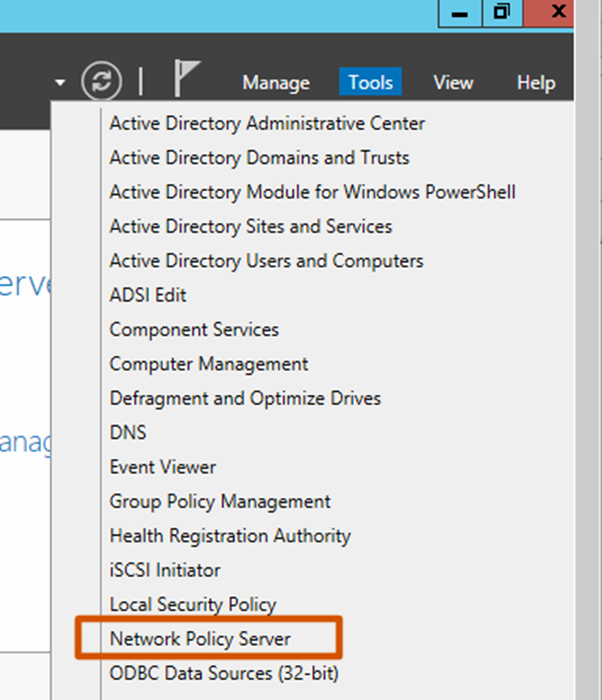602x700 pixels.
Task: Launch ADSI Edit from Tools list
Action: click(x=148, y=295)
